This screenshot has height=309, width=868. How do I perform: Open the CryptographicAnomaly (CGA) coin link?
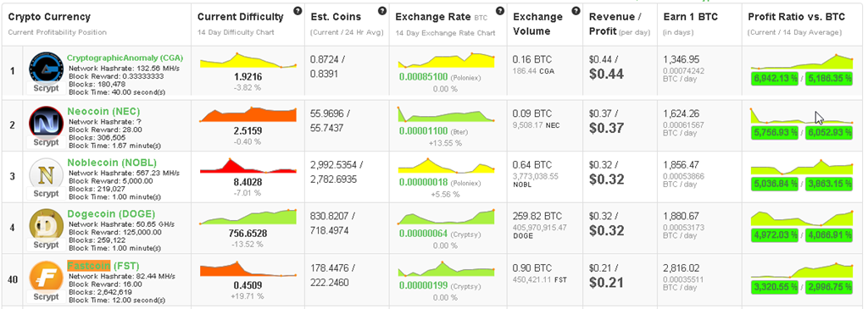[x=125, y=58]
